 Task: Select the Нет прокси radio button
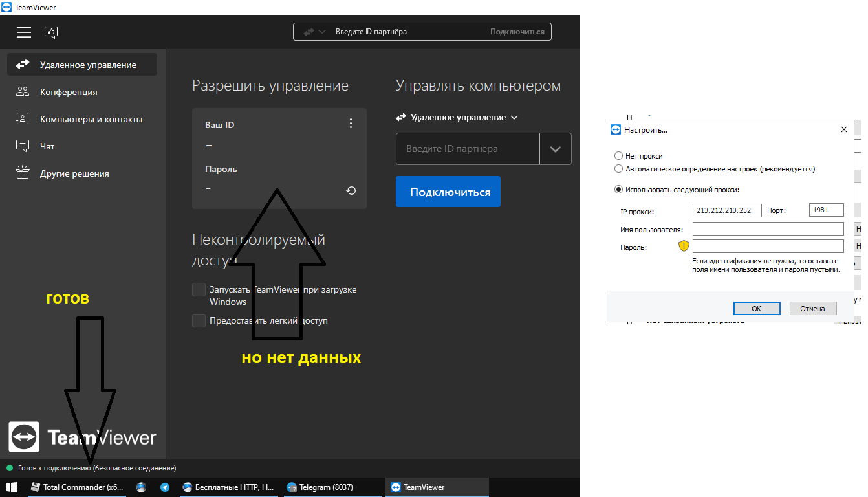[x=619, y=156]
